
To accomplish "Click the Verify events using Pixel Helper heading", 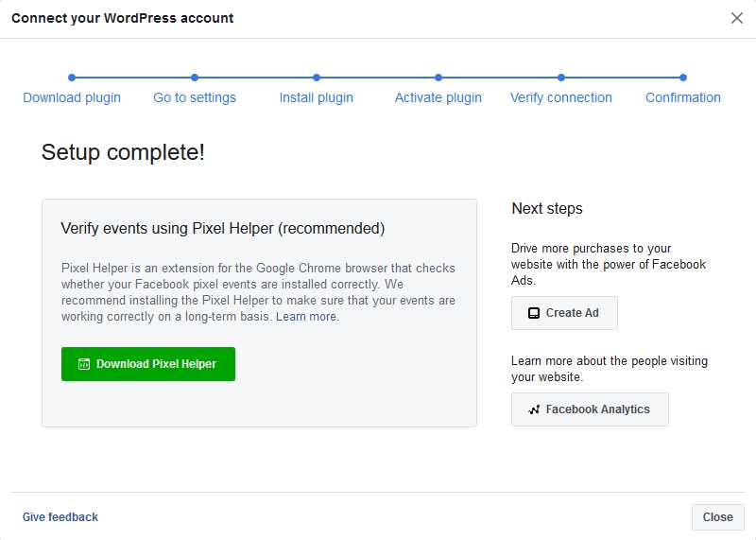I will pyautogui.click(x=223, y=228).
